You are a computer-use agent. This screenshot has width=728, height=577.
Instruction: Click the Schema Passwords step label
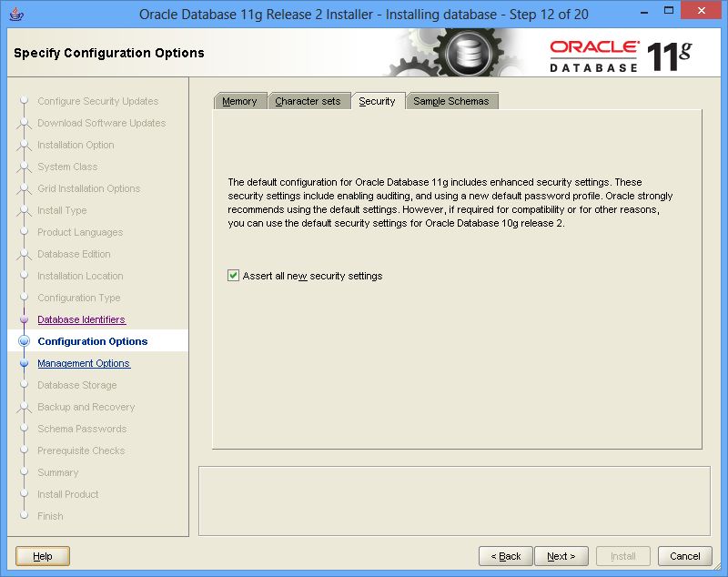coord(82,429)
